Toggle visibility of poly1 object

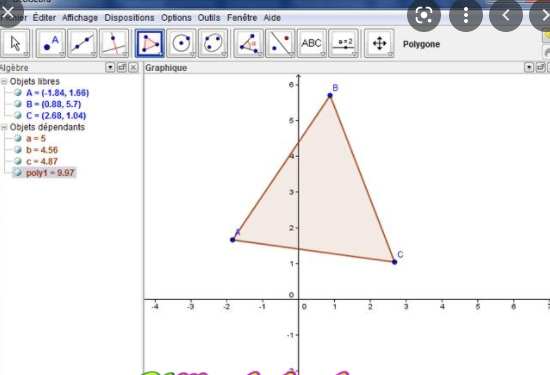pyautogui.click(x=18, y=173)
